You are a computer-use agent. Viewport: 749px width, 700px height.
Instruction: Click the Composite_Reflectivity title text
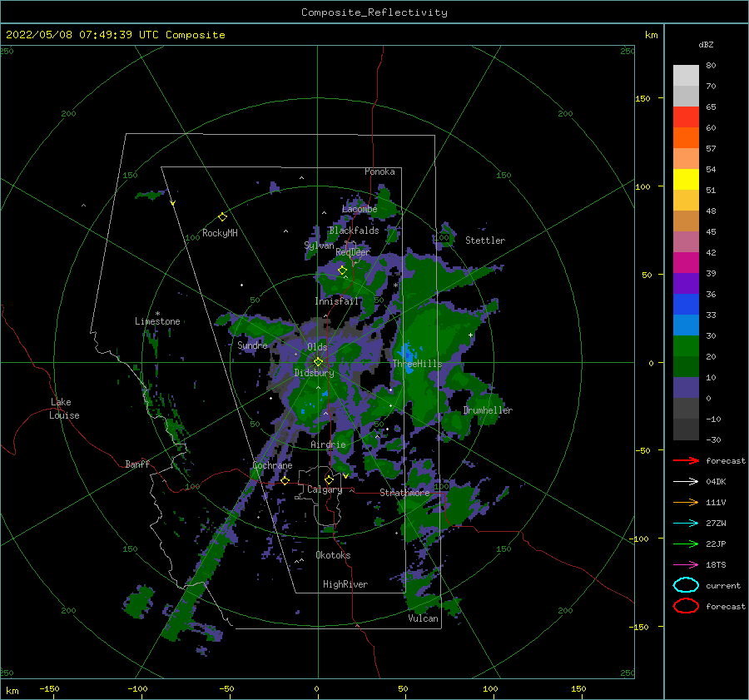[x=374, y=12]
